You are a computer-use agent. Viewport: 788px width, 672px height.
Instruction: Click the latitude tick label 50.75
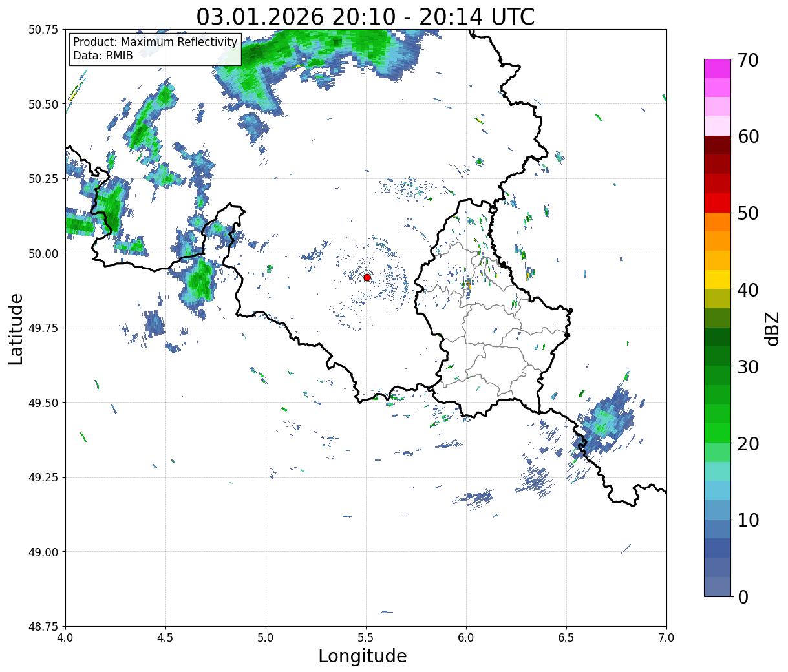pyautogui.click(x=43, y=29)
